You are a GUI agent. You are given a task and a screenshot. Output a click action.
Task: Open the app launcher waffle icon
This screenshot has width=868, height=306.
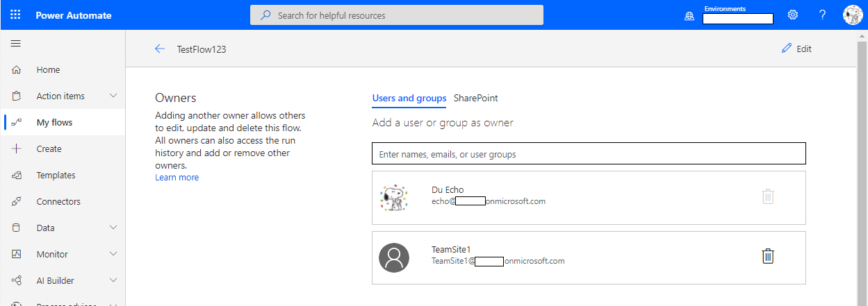coord(15,15)
